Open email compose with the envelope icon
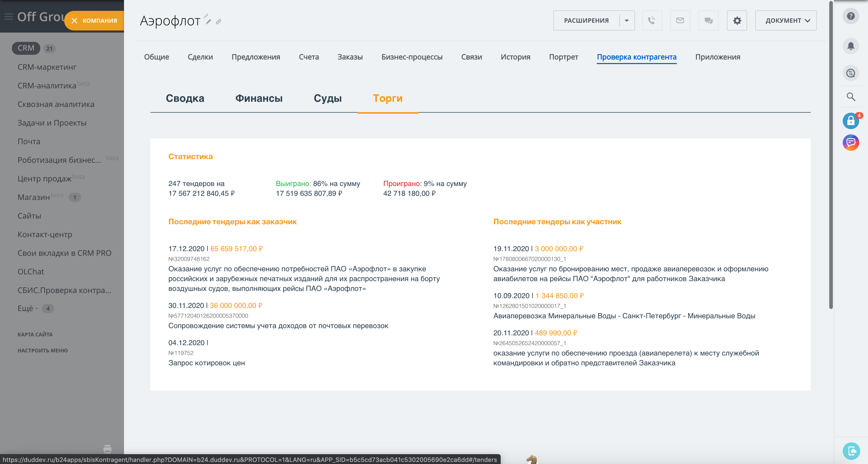This screenshot has width=868, height=464. (x=680, y=21)
